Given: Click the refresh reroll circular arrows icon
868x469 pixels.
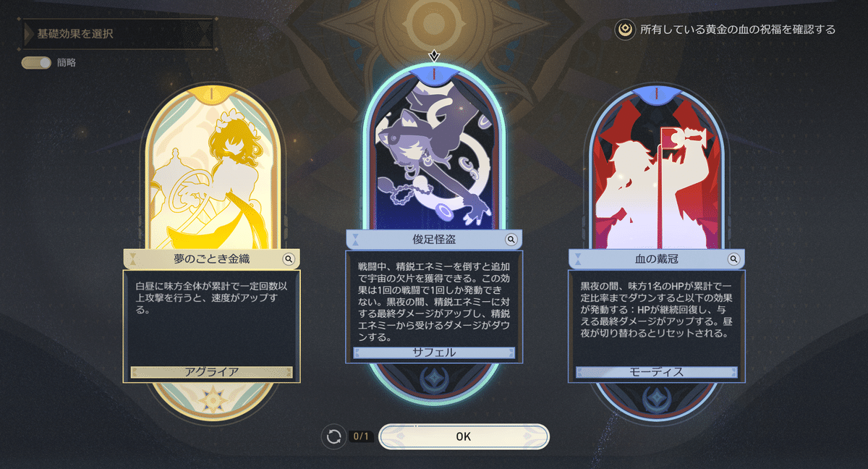Looking at the screenshot, I should pyautogui.click(x=333, y=436).
